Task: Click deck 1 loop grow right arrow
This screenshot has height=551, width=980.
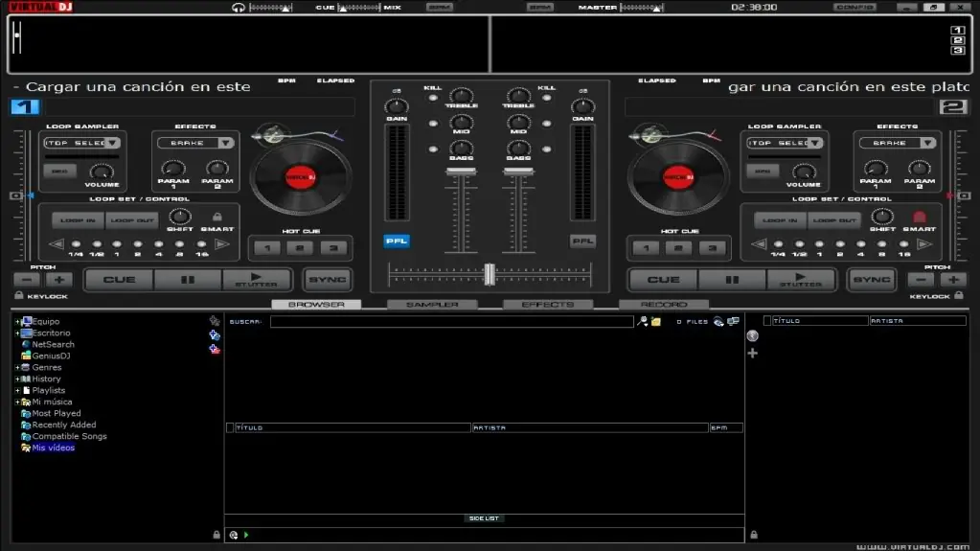Action: 221,244
